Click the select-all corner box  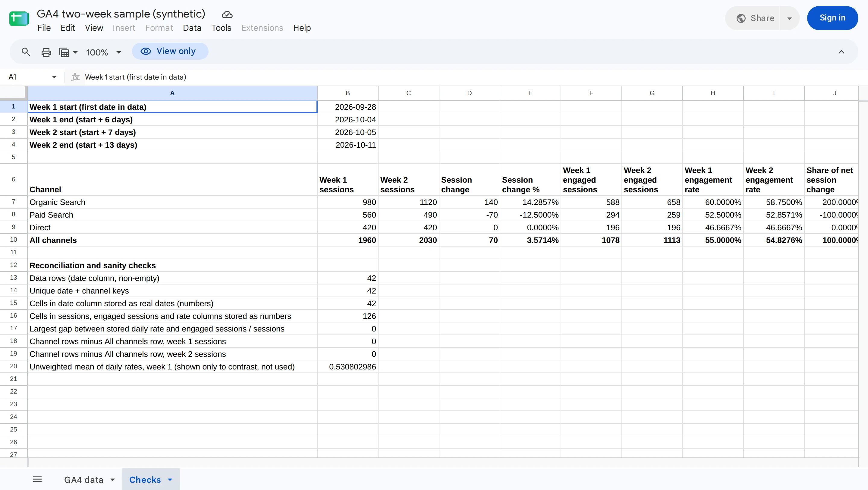(13, 93)
